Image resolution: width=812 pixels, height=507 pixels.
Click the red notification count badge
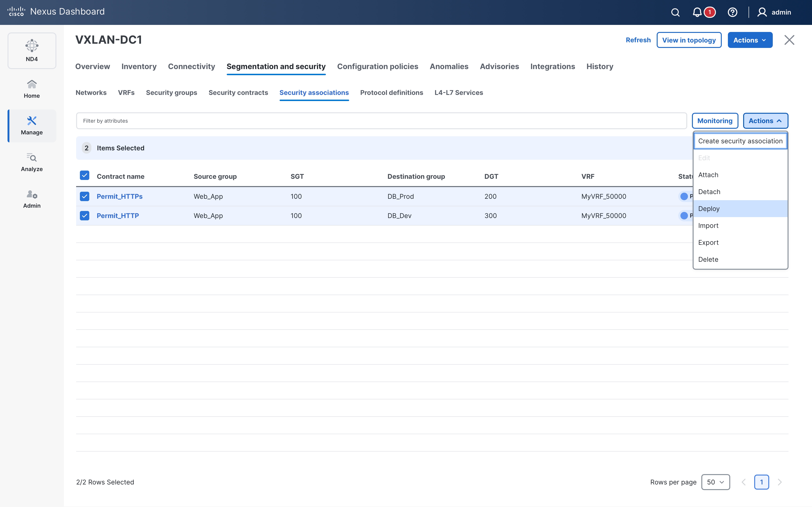pyautogui.click(x=709, y=12)
